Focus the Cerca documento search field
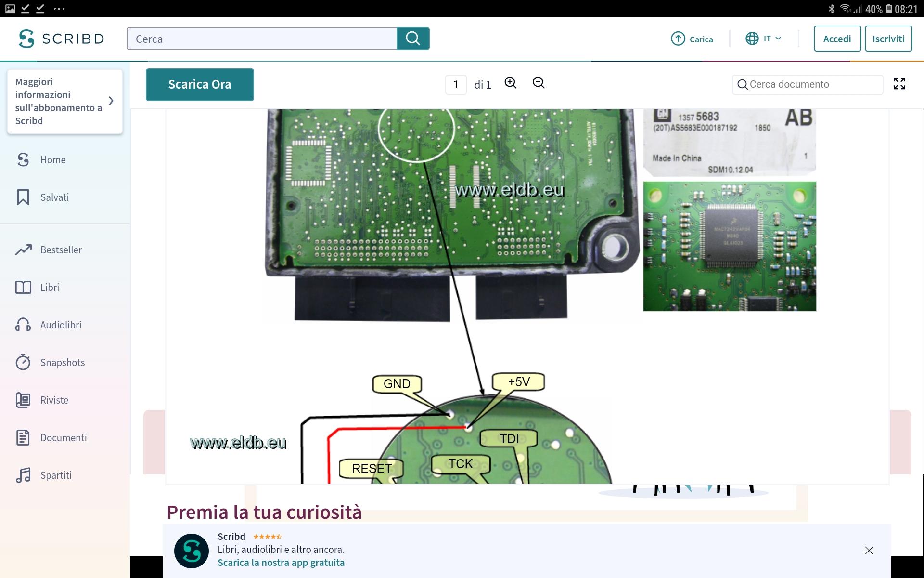Screen dimensions: 924x578 pos(808,84)
